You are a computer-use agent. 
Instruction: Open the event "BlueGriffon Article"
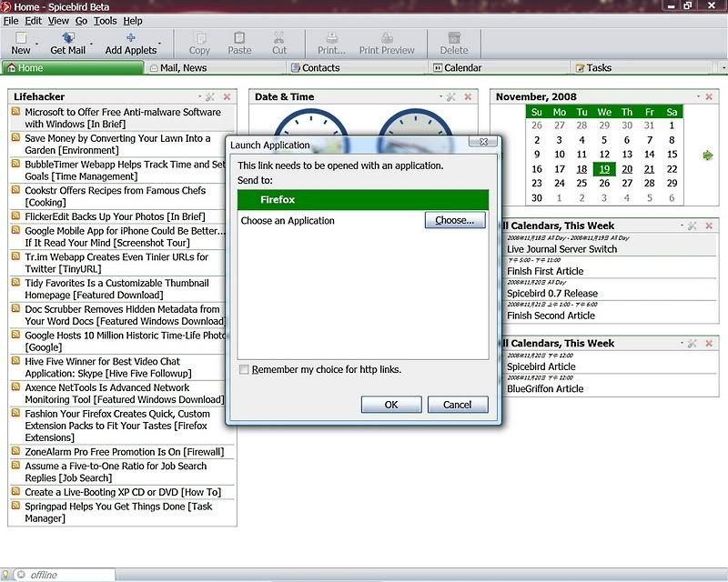pyautogui.click(x=545, y=389)
